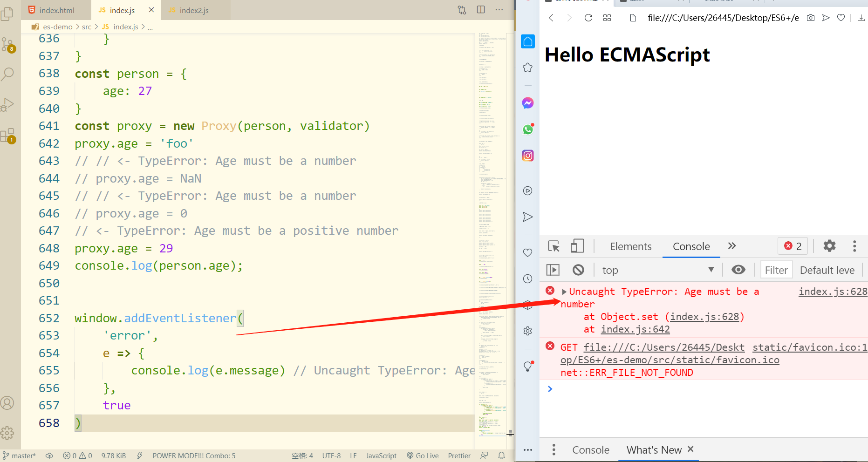Screen dimensions: 868x462
Task: Show more DevTools tabs with chevrons
Action: pyautogui.click(x=732, y=246)
